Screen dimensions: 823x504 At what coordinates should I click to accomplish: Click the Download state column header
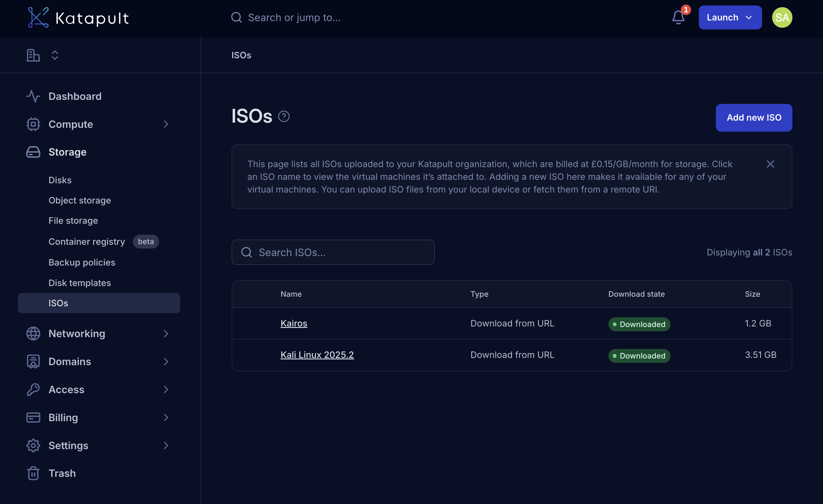tap(636, 294)
